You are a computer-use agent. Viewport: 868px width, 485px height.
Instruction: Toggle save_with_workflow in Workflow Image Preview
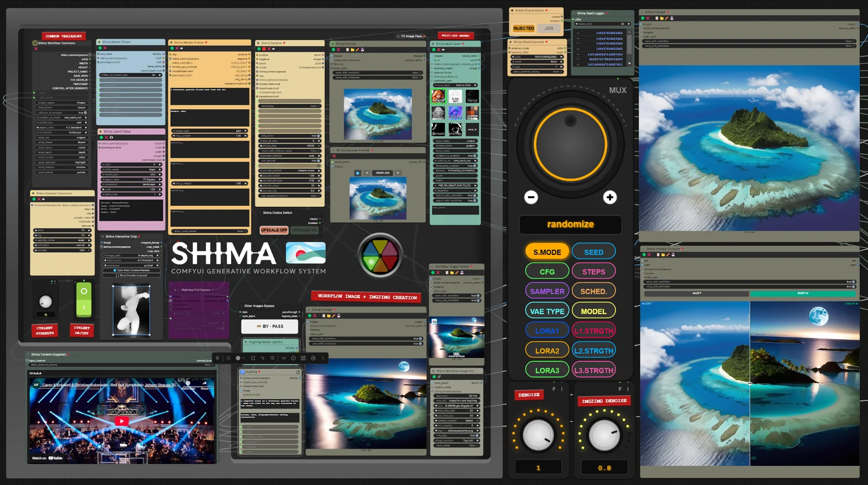pos(457,296)
